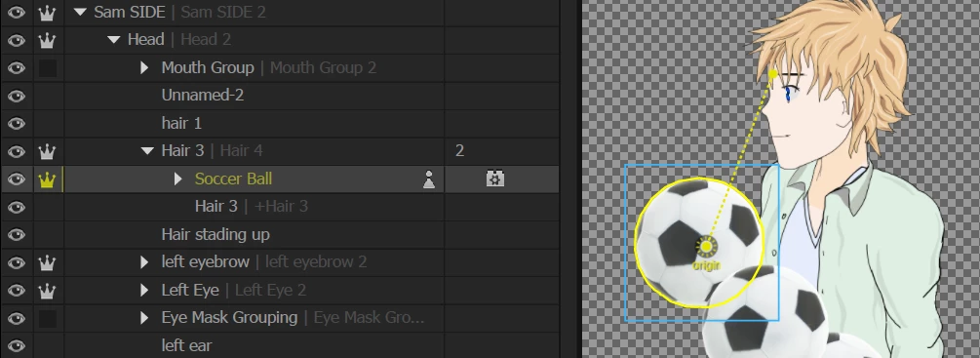Toggle visibility of Hair 3 group row
The width and height of the screenshot is (980, 358).
pyautogui.click(x=16, y=151)
